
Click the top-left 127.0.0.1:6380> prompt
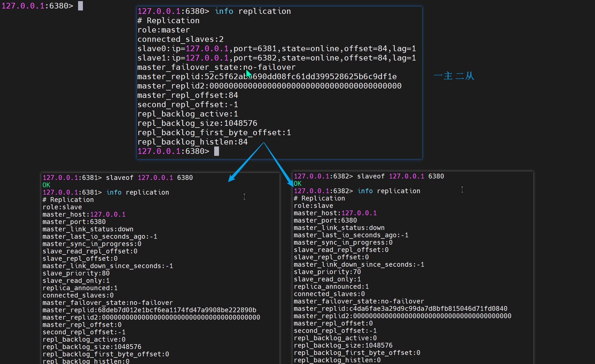(x=37, y=6)
